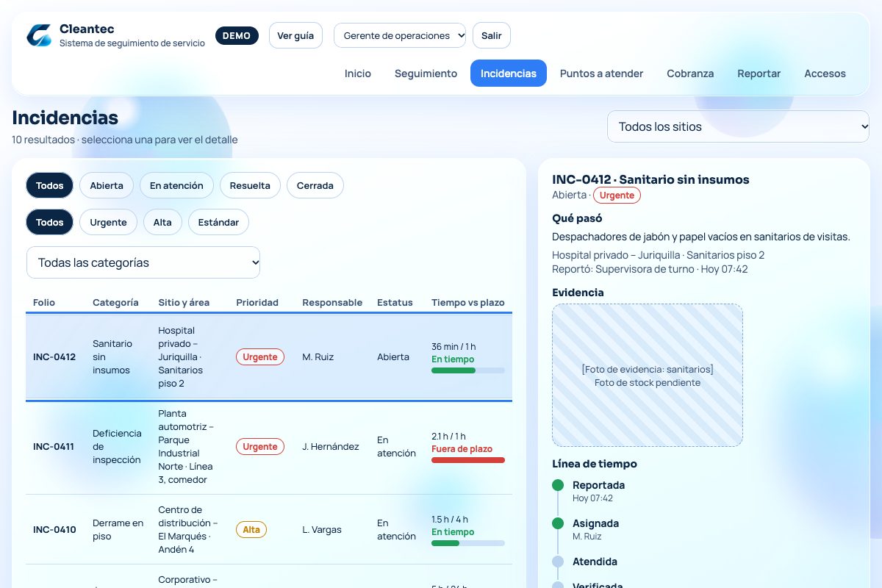This screenshot has height=588, width=882.
Task: Click the Urgente badge in INC-0411 row
Action: (260, 446)
